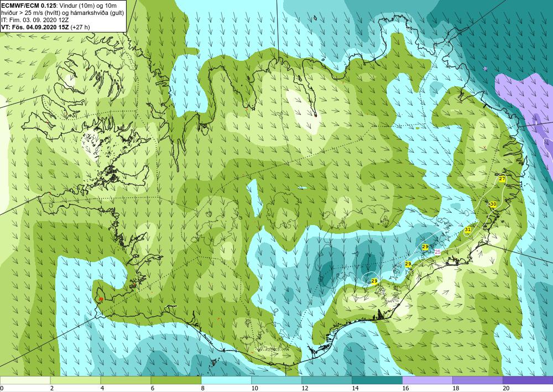Click the legend scale value 12
The width and height of the screenshot is (553, 392).
coord(305,388)
